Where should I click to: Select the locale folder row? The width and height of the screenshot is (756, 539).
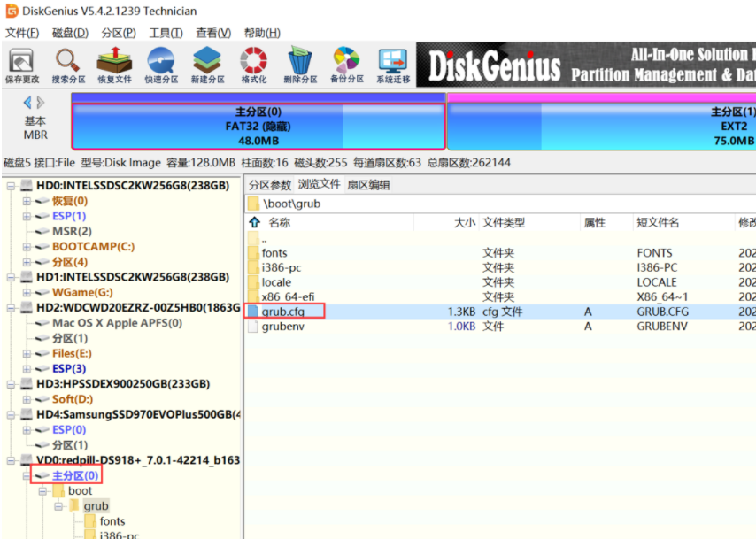(501, 282)
